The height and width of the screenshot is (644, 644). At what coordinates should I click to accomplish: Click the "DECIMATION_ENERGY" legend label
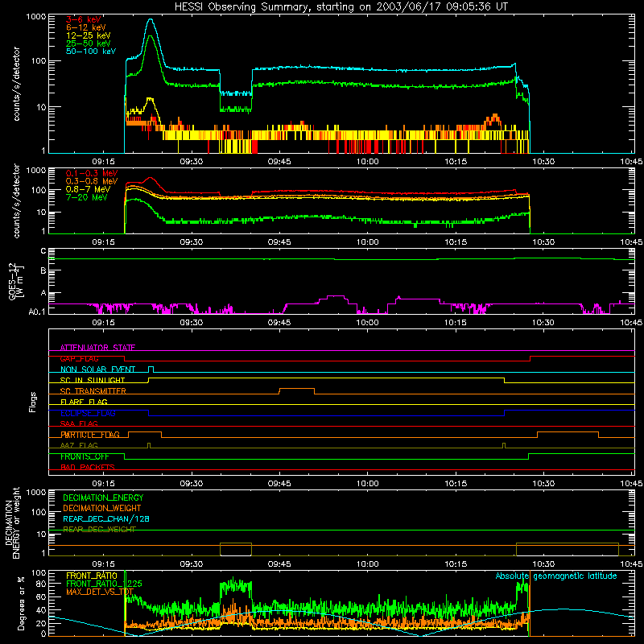[x=103, y=497]
